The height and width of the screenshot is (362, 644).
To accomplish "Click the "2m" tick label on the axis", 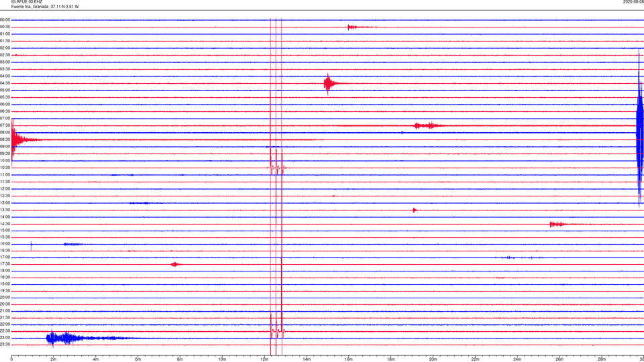I will tap(54, 359).
